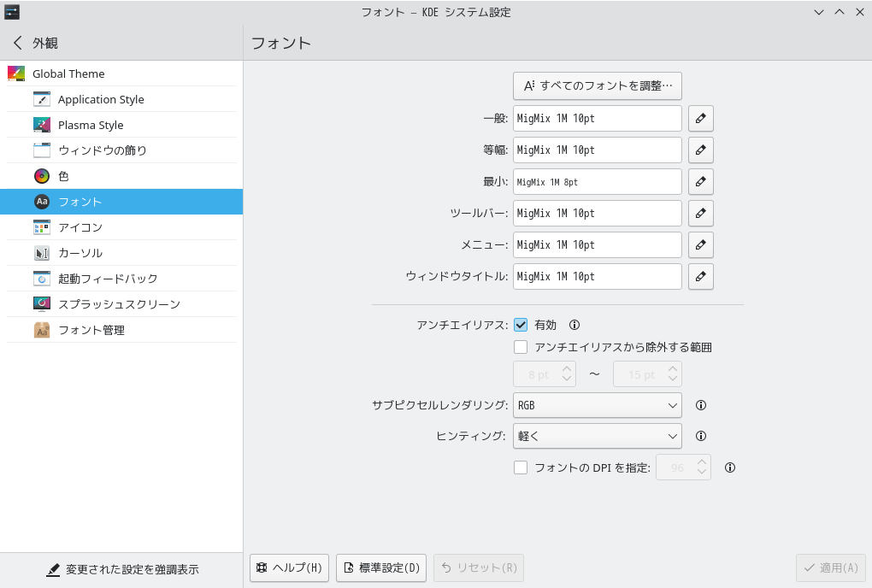Edit the ツールバー font with pencil button
The image size is (872, 588).
pyautogui.click(x=701, y=214)
